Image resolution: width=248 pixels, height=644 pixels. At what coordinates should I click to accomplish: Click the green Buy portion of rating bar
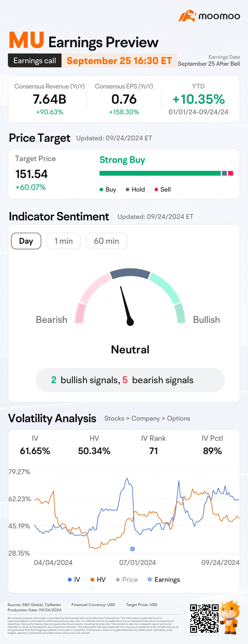point(160,173)
